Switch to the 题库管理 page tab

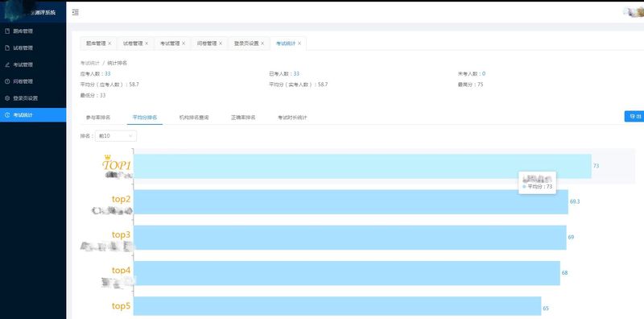[95, 43]
